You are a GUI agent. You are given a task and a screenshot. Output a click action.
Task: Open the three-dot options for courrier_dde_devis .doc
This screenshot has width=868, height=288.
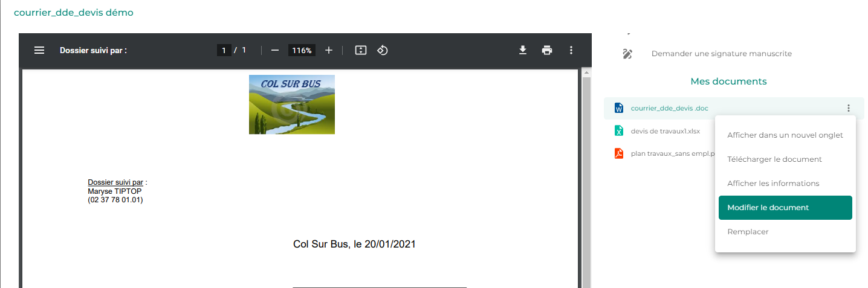(x=849, y=108)
